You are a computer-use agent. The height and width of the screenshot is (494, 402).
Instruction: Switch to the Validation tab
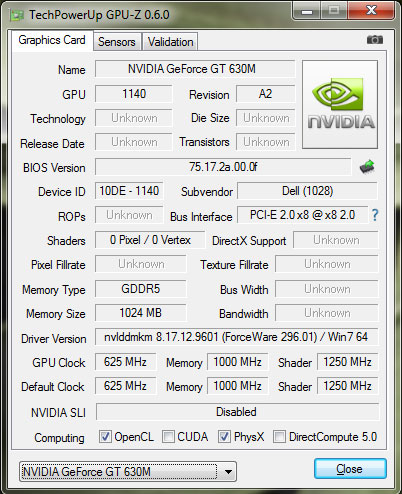170,42
